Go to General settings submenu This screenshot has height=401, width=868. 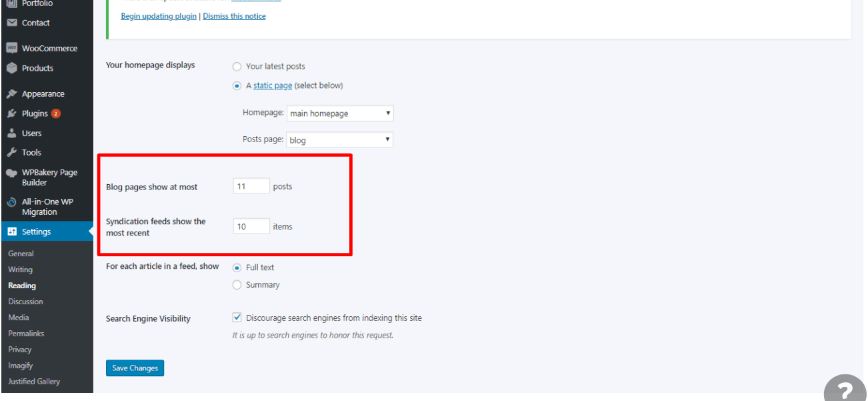coord(21,254)
